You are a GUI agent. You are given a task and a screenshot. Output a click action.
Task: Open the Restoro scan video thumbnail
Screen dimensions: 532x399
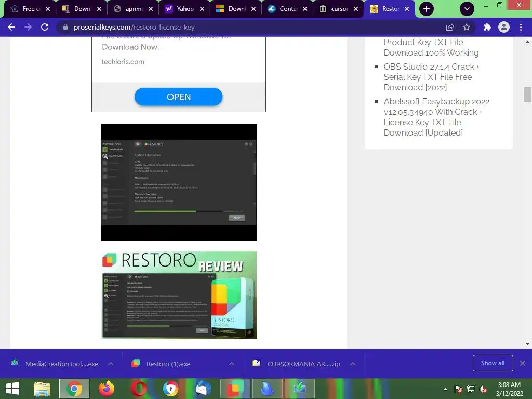(179, 182)
